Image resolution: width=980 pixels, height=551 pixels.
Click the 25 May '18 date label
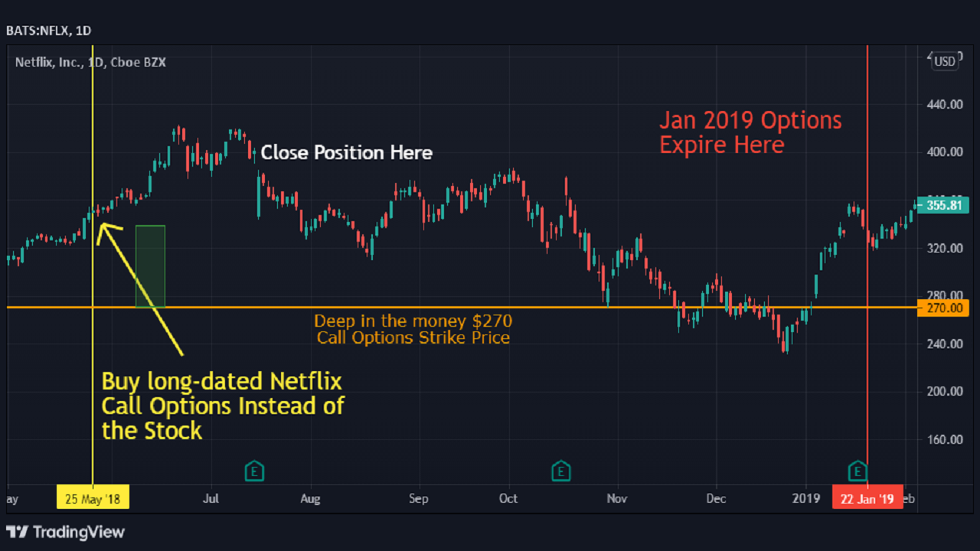pos(93,498)
